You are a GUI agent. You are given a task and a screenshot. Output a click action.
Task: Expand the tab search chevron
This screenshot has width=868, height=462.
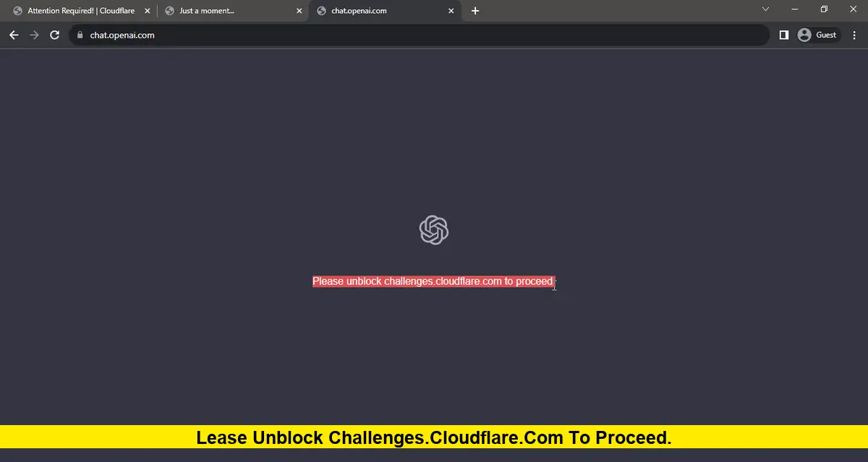(x=766, y=9)
